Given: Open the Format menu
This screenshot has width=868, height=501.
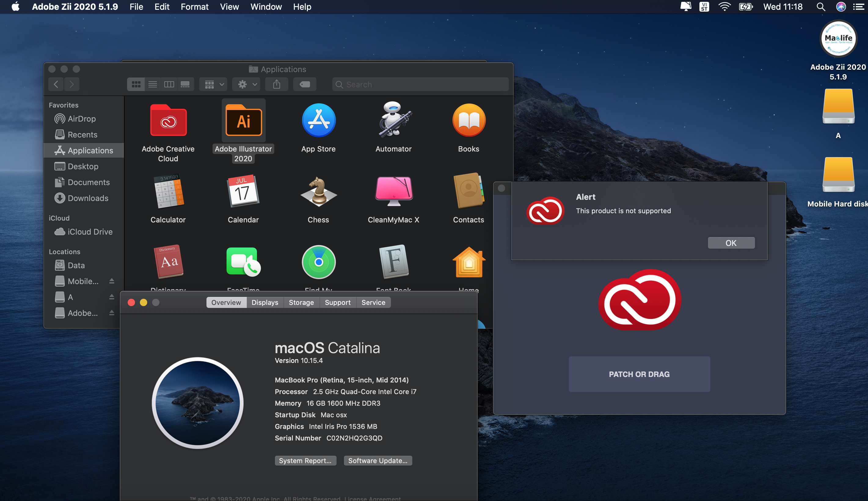Looking at the screenshot, I should click(195, 7).
